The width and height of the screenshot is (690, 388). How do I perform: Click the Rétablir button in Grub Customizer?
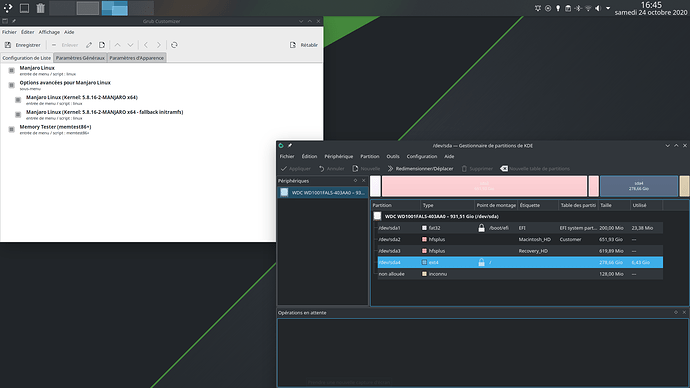[304, 45]
